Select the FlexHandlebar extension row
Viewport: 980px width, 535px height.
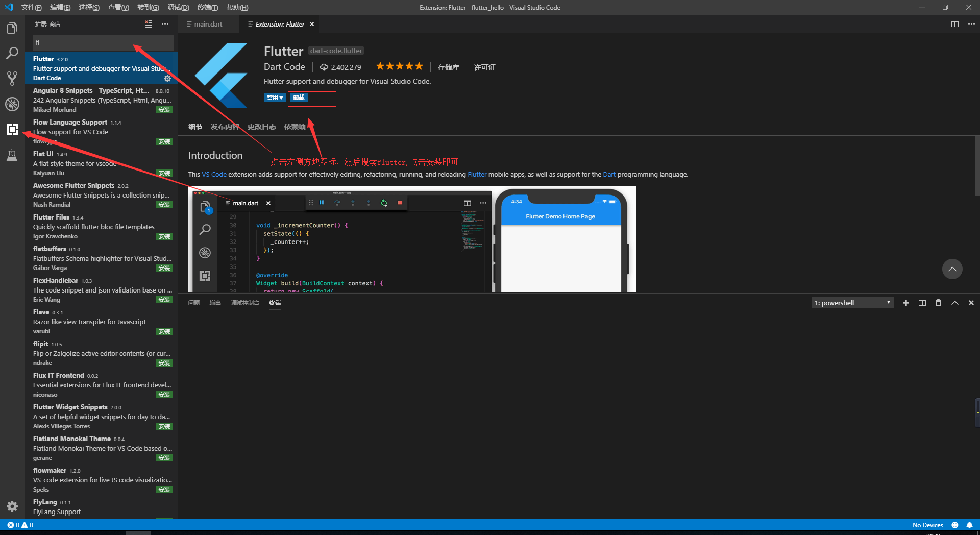tap(102, 290)
